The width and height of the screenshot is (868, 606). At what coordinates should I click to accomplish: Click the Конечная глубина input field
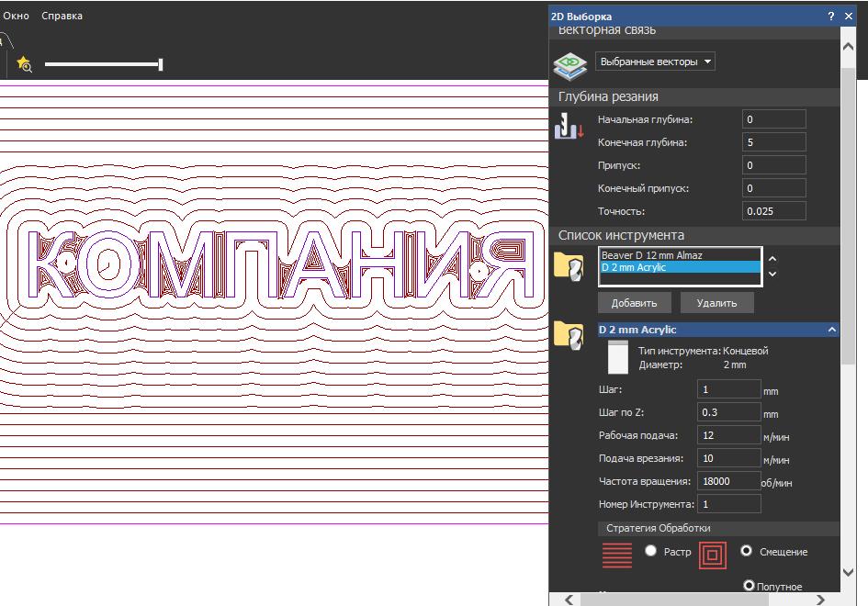[773, 142]
